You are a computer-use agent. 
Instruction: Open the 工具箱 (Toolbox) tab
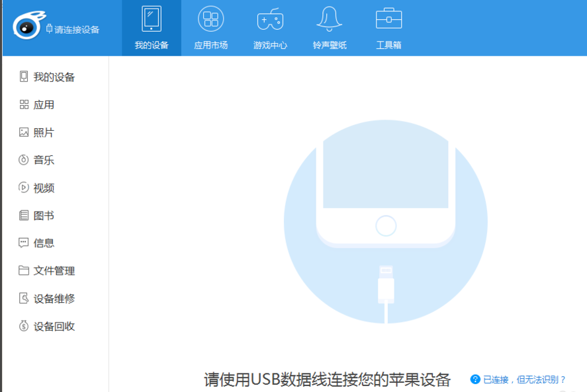pos(388,28)
